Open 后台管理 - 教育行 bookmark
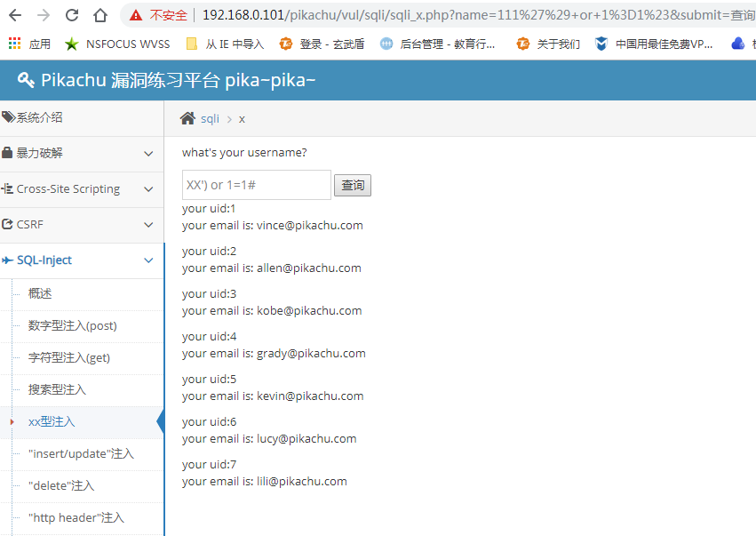This screenshot has height=536, width=756. (437, 44)
